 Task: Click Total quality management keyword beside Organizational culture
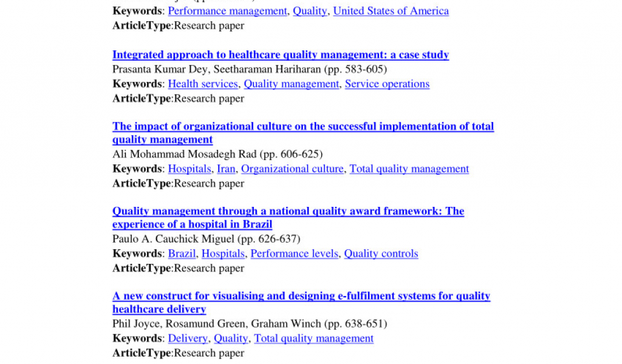click(409, 169)
